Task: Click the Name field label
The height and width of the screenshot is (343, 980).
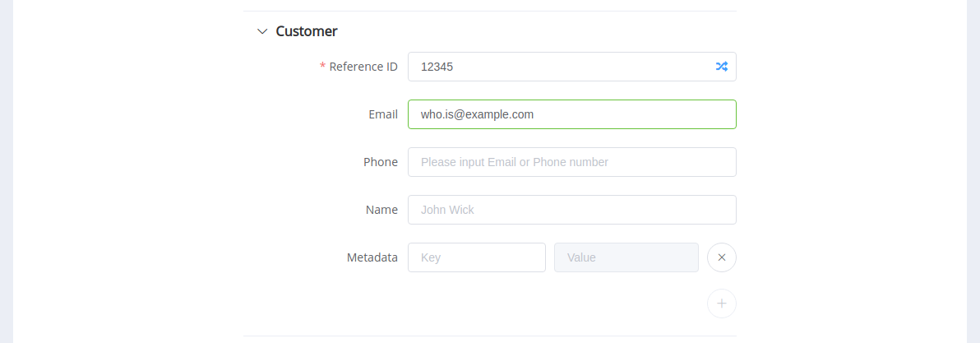Action: click(x=381, y=210)
